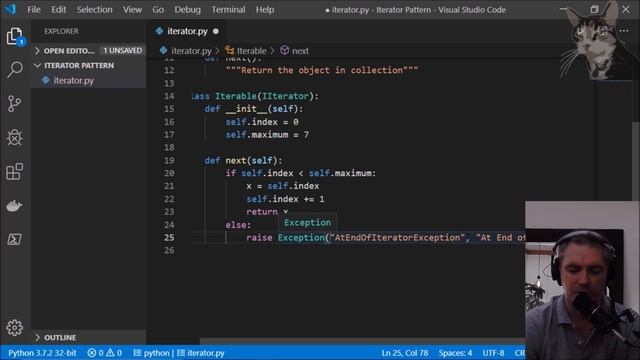640x360 pixels.
Task: Open breadcrumb dropdown for Iterable
Action: (251, 51)
